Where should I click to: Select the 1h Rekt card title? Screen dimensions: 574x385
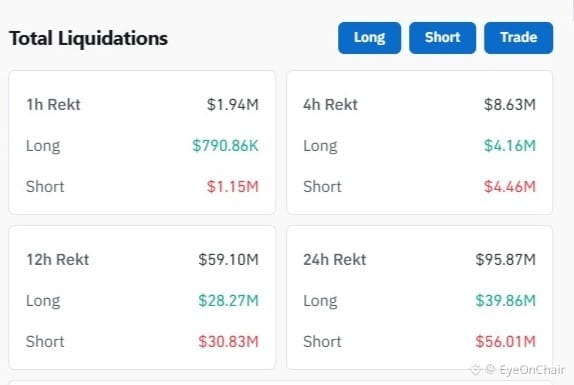click(53, 105)
